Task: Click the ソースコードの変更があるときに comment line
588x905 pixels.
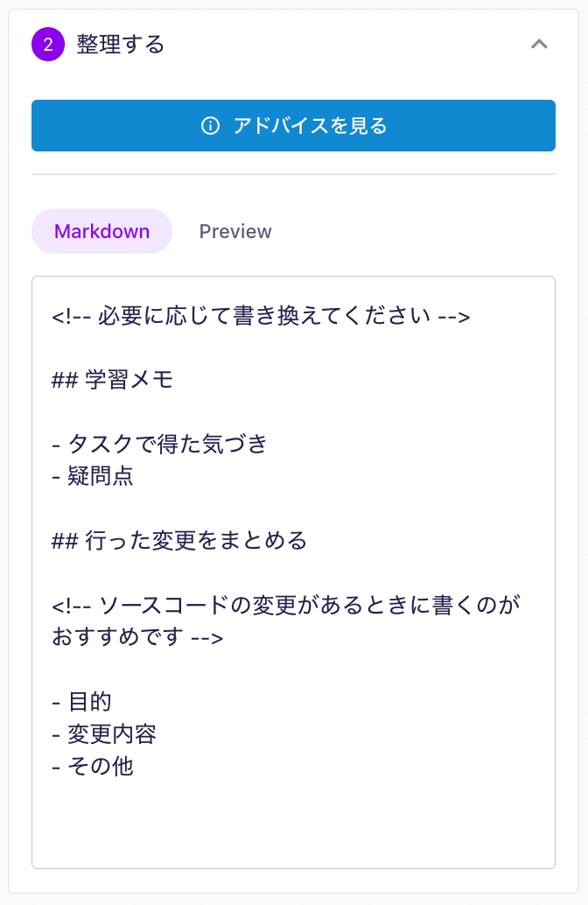Action: 286,605
